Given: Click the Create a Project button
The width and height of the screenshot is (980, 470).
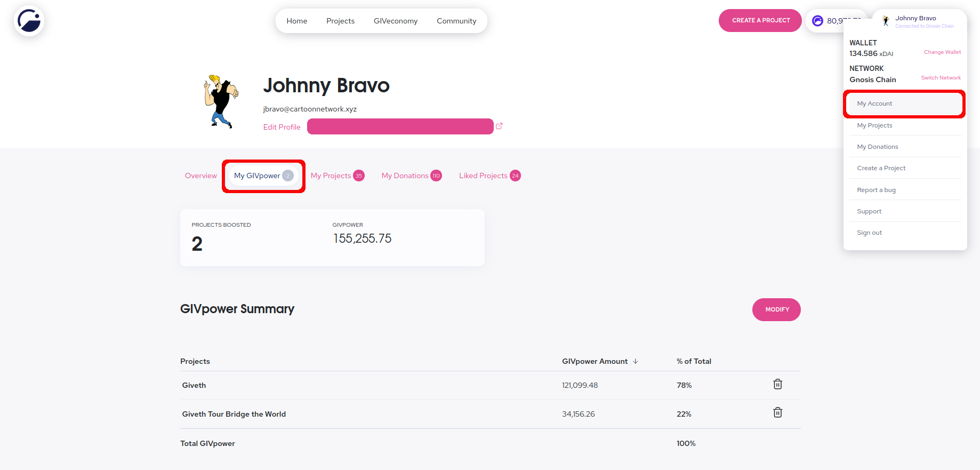Looking at the screenshot, I should [760, 20].
